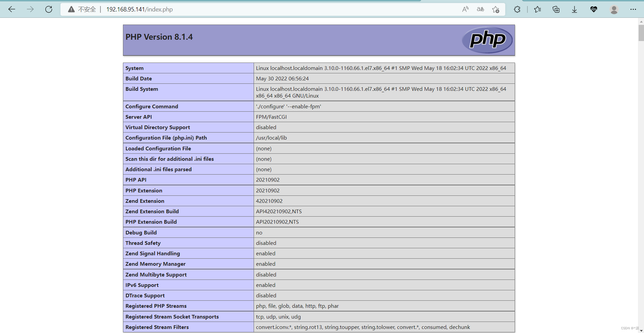Open Collections
The image size is (644, 333).
click(556, 9)
